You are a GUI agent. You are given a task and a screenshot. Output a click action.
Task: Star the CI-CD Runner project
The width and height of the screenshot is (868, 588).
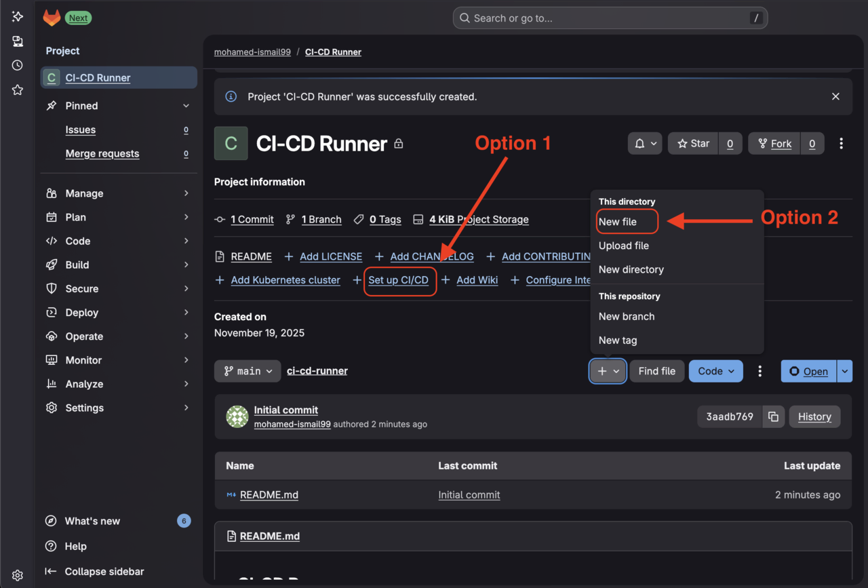692,143
